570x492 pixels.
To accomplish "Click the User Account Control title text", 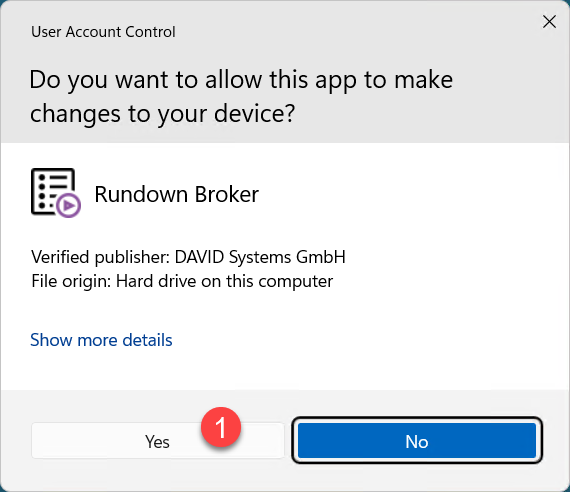I will point(103,32).
